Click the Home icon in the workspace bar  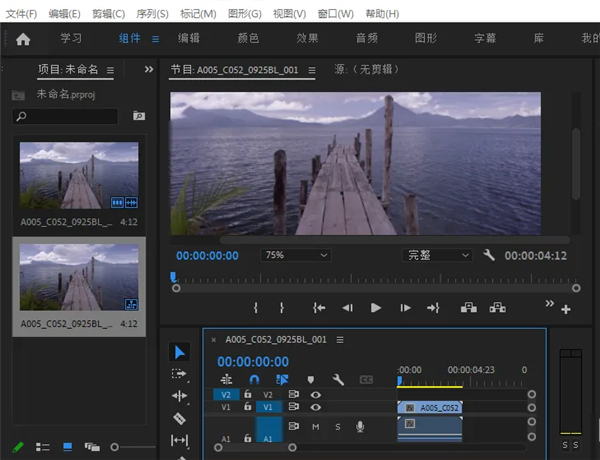click(23, 39)
